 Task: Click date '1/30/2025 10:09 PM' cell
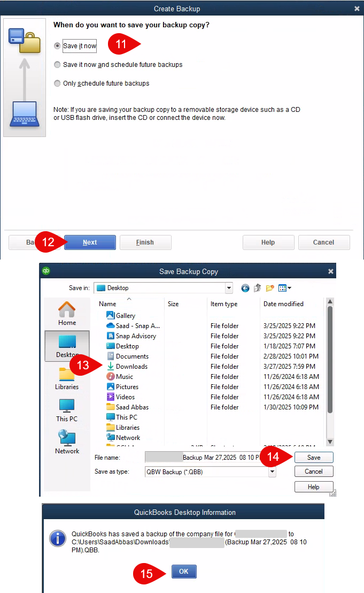(x=291, y=407)
